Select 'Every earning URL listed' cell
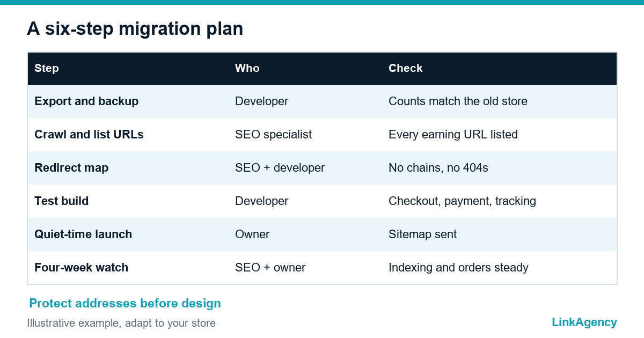 point(453,134)
